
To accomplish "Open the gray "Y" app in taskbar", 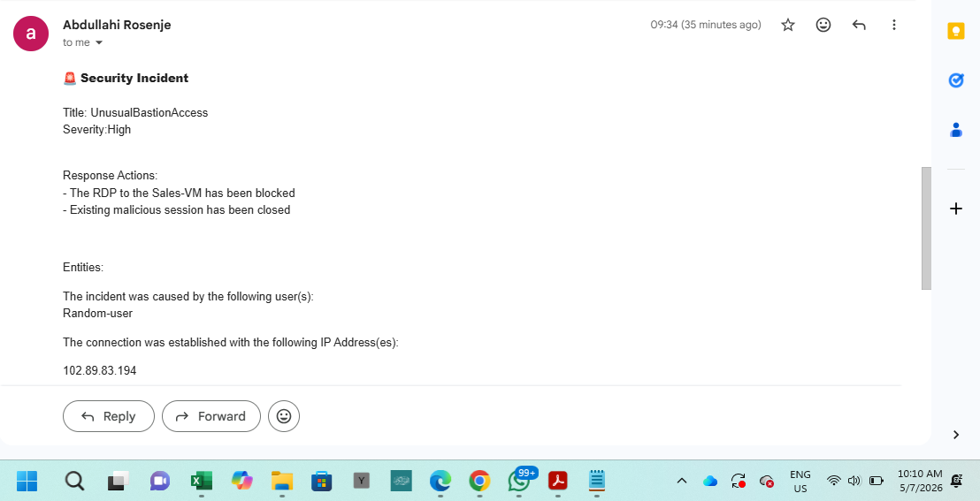I will pyautogui.click(x=361, y=481).
